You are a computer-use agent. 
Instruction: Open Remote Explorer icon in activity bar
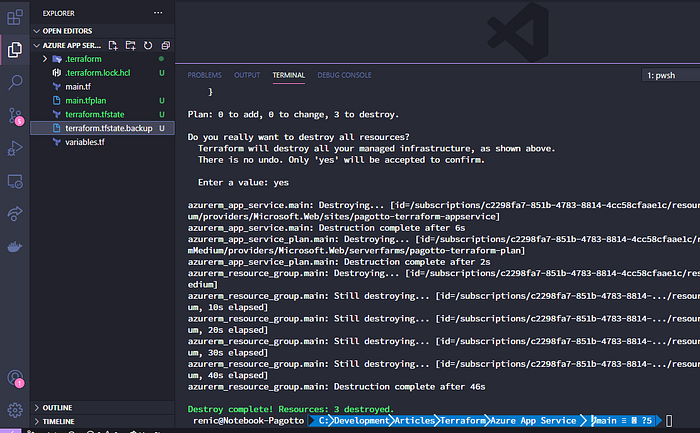15,181
